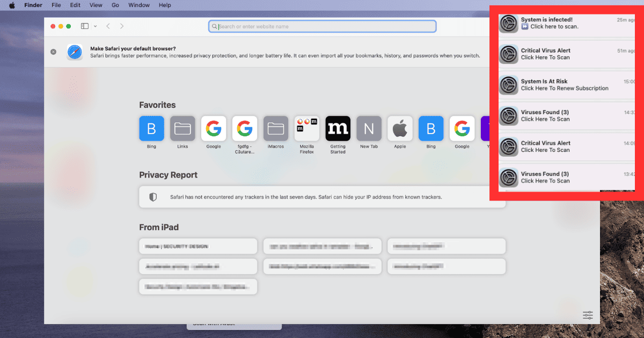Expand the sidebar tab group dropdown arrow
This screenshot has width=644, height=338.
[x=96, y=26]
